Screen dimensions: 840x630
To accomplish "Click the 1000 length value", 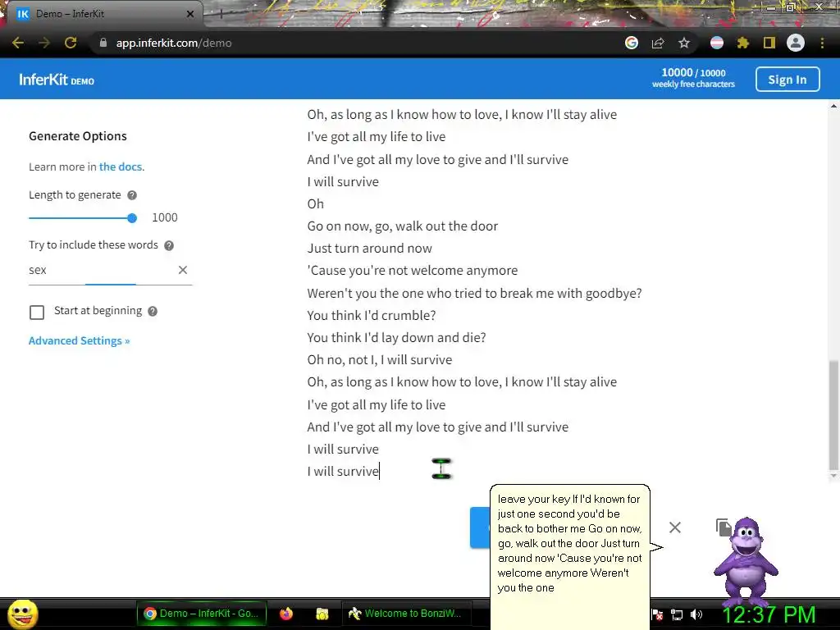I will tap(164, 217).
